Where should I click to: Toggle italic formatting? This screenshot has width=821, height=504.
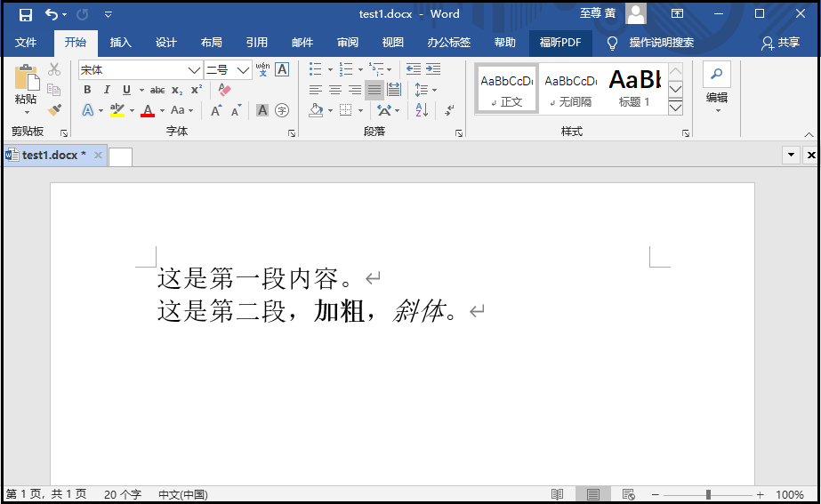point(107,90)
